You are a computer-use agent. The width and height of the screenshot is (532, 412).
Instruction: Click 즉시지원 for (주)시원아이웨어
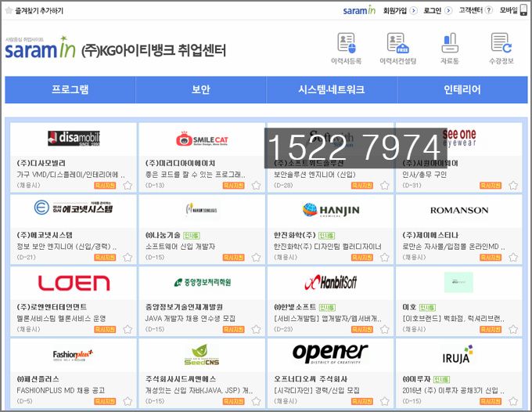tap(491, 186)
